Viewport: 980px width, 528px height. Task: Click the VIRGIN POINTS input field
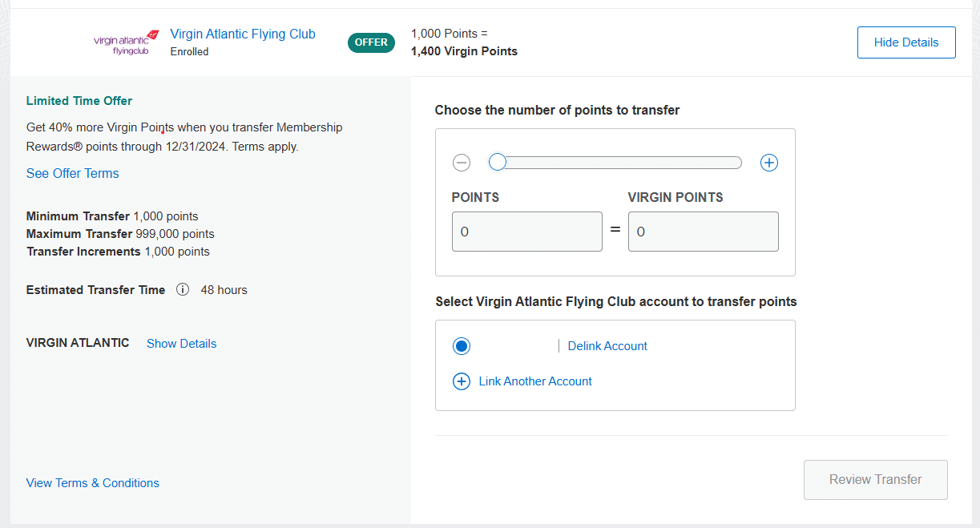click(703, 232)
